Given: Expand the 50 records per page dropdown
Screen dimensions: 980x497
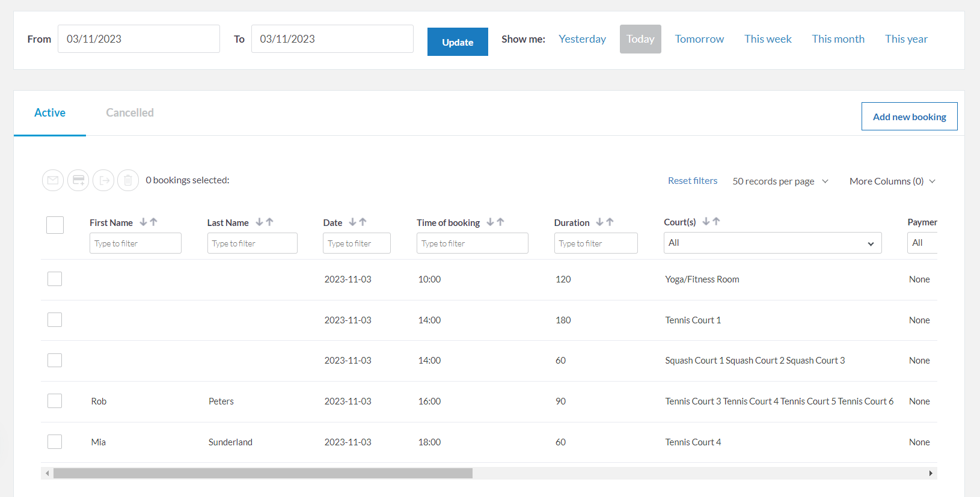Looking at the screenshot, I should click(x=780, y=181).
